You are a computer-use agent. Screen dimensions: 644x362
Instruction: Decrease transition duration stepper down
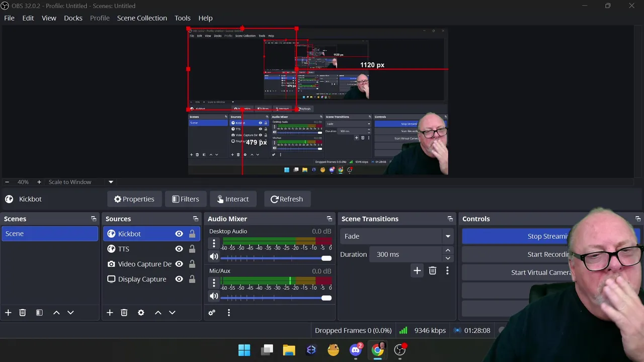click(448, 258)
